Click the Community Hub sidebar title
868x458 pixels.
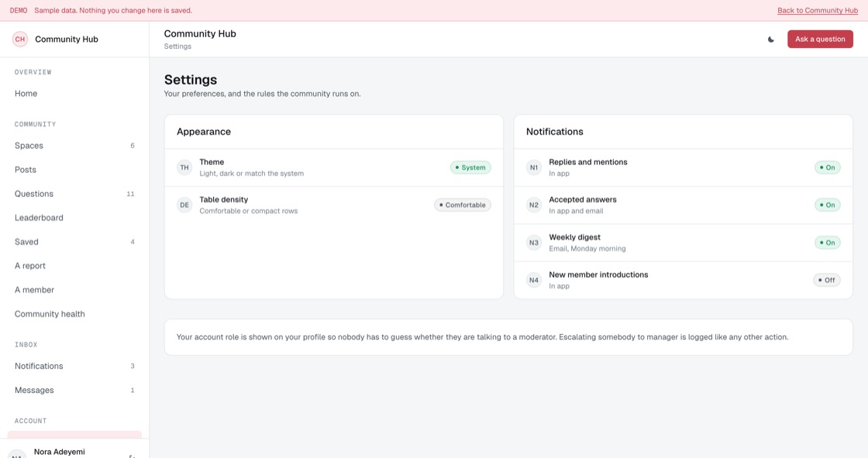pyautogui.click(x=67, y=40)
